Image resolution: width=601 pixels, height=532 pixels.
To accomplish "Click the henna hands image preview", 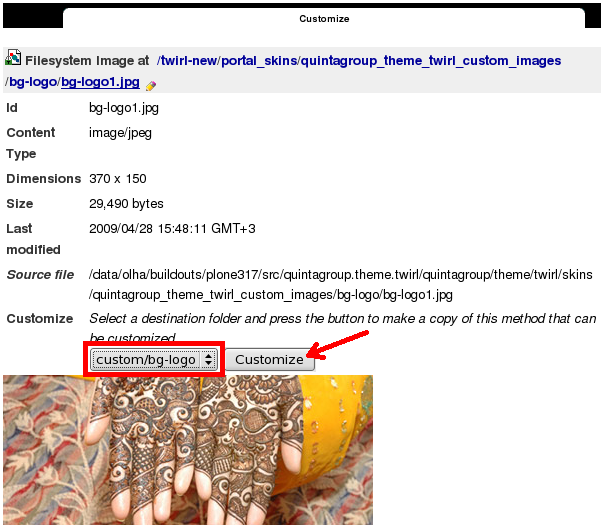I will [188, 450].
